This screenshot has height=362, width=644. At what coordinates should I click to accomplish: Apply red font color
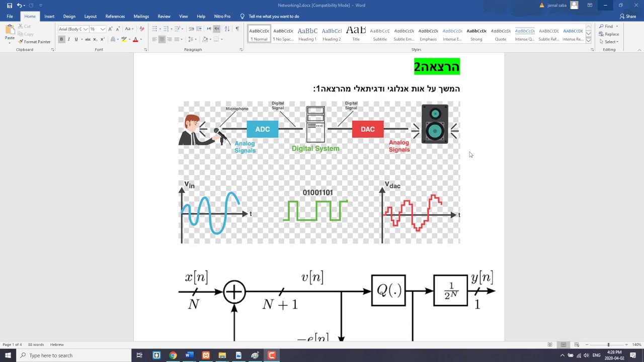pos(135,39)
